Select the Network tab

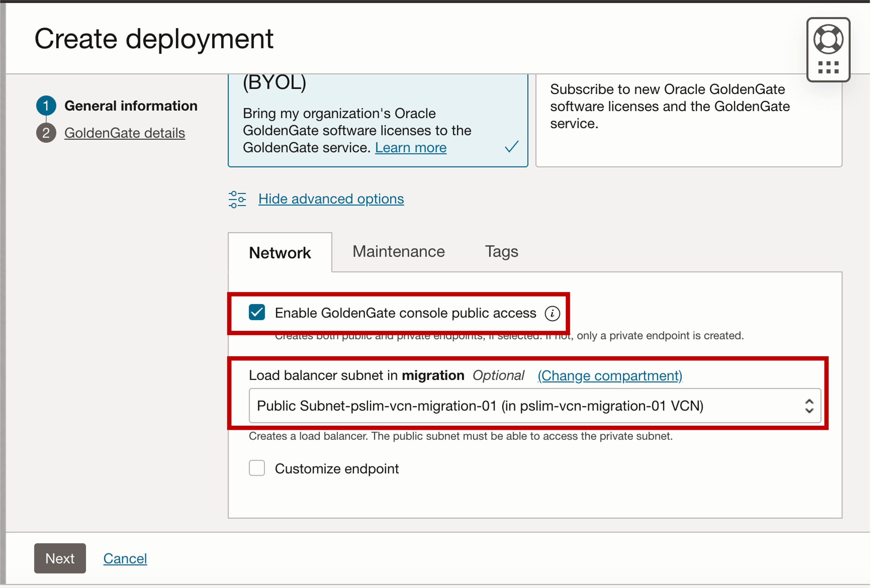point(280,253)
